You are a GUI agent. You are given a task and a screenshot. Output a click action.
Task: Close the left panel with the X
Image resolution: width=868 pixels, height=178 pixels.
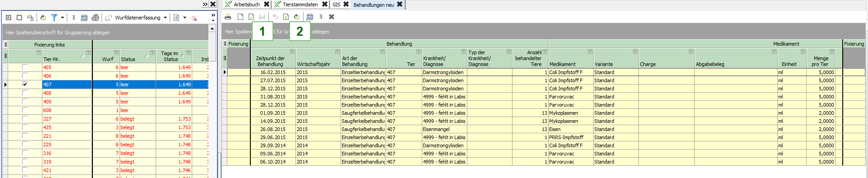(213, 4)
